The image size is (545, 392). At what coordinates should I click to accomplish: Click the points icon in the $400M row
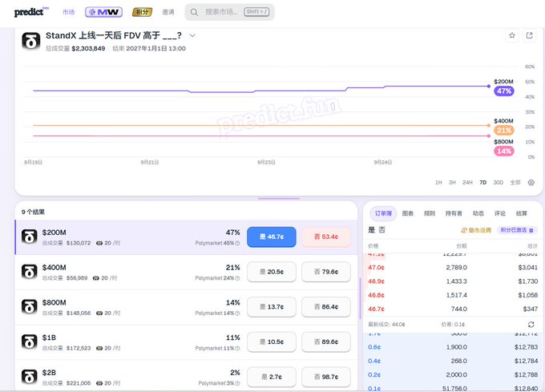[x=96, y=278]
